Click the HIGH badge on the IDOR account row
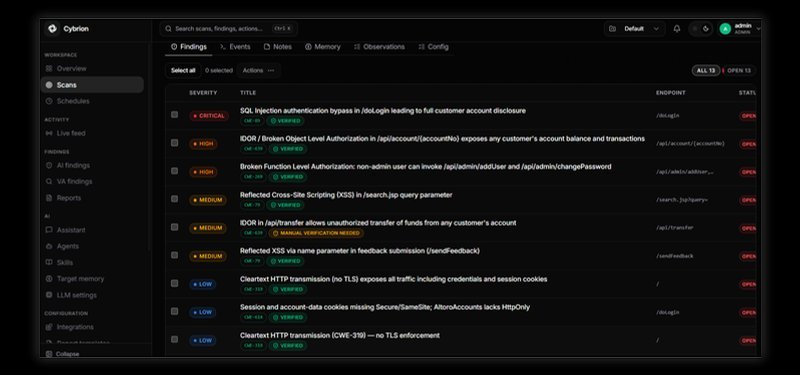 coord(203,144)
